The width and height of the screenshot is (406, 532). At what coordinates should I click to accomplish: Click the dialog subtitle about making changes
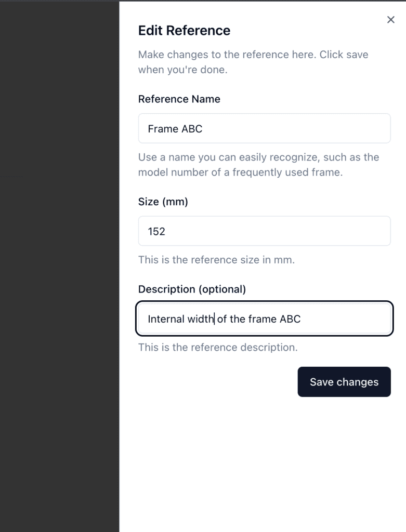point(253,61)
